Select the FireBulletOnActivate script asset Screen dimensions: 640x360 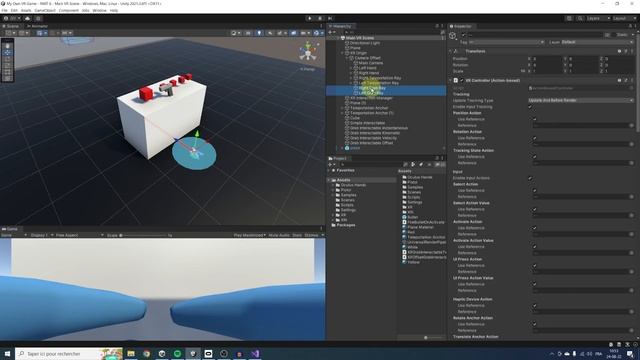tap(423, 222)
